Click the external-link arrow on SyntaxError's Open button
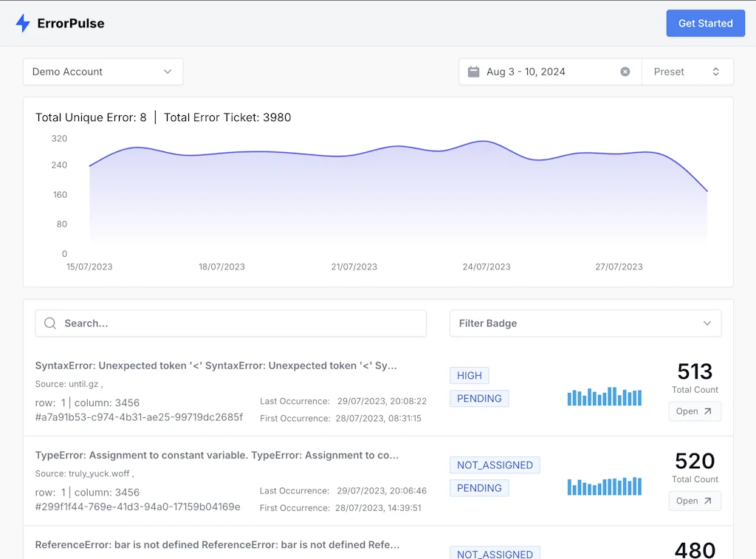The image size is (756, 559). click(707, 411)
